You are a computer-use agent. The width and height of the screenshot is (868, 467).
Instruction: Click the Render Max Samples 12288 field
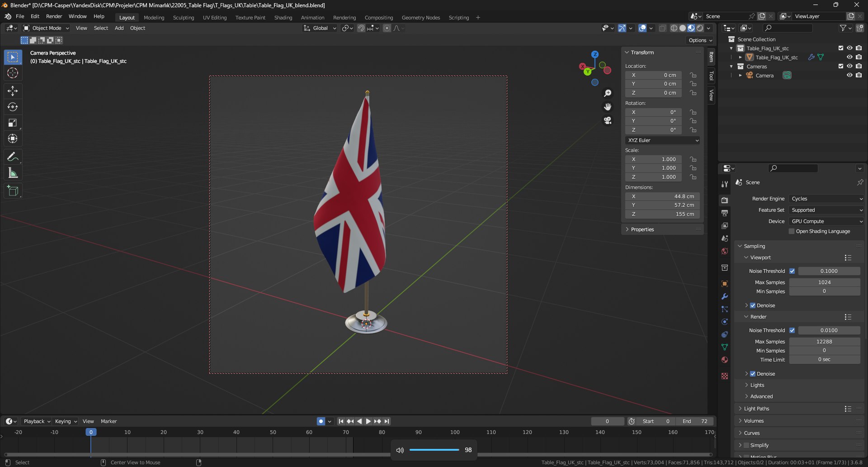click(x=825, y=342)
